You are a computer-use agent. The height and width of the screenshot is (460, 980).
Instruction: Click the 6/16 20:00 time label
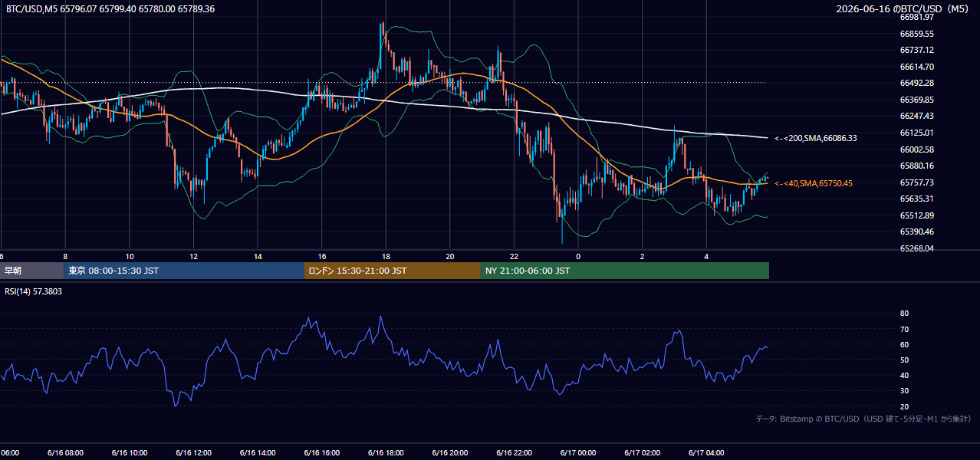tap(450, 453)
